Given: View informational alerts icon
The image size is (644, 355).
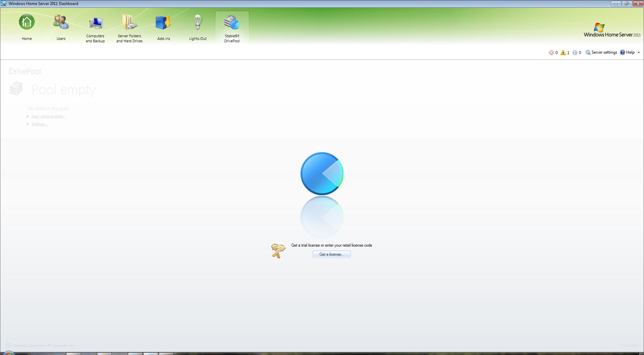Looking at the screenshot, I should [575, 53].
